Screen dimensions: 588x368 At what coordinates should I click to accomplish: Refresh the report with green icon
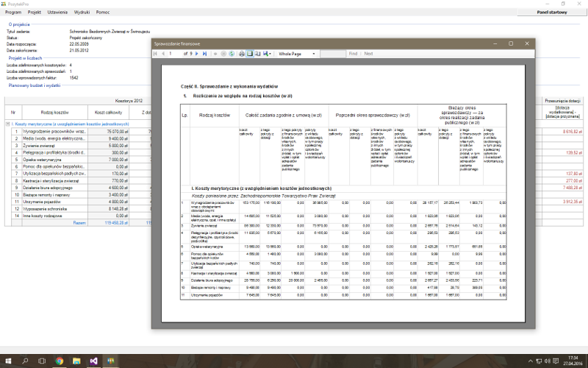click(x=232, y=54)
